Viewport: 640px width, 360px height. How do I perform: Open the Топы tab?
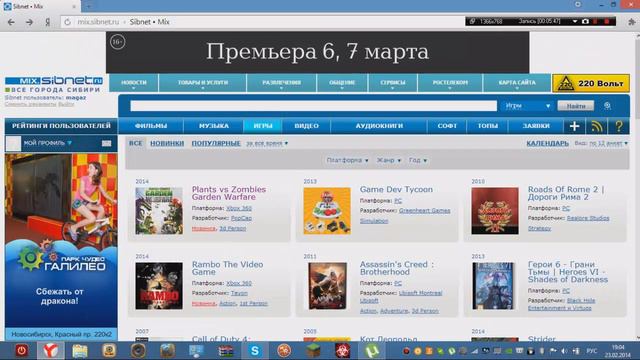click(487, 126)
